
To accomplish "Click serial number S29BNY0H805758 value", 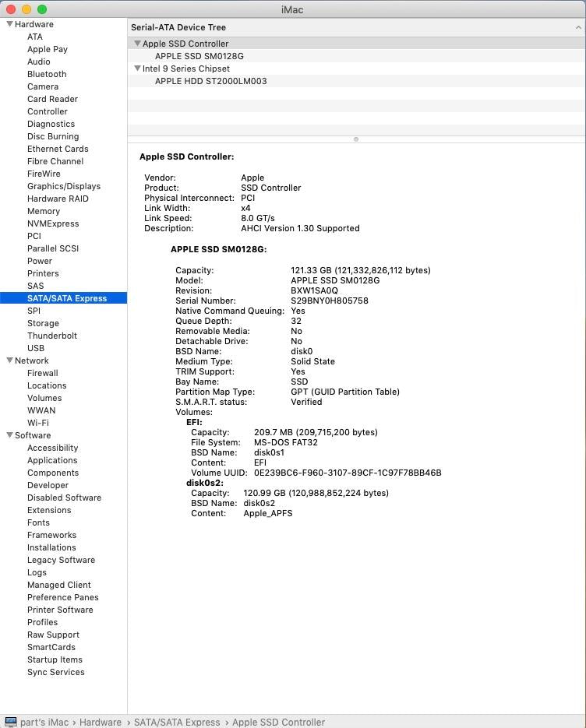I will coord(330,301).
